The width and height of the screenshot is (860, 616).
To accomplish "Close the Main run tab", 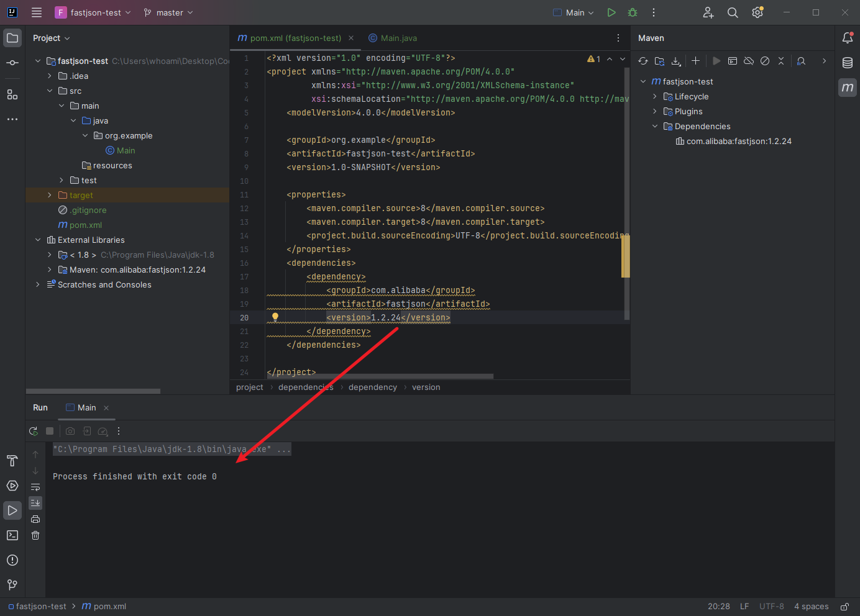I will point(106,408).
